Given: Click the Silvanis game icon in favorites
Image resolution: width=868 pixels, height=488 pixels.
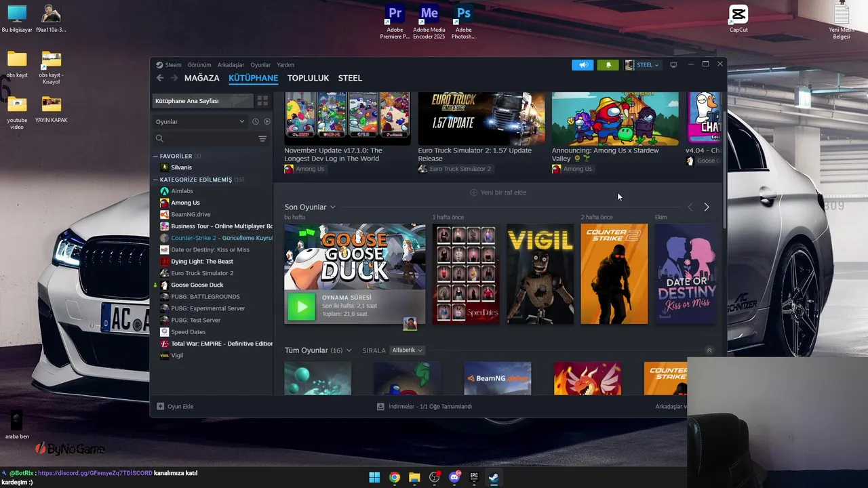Looking at the screenshot, I should point(165,167).
